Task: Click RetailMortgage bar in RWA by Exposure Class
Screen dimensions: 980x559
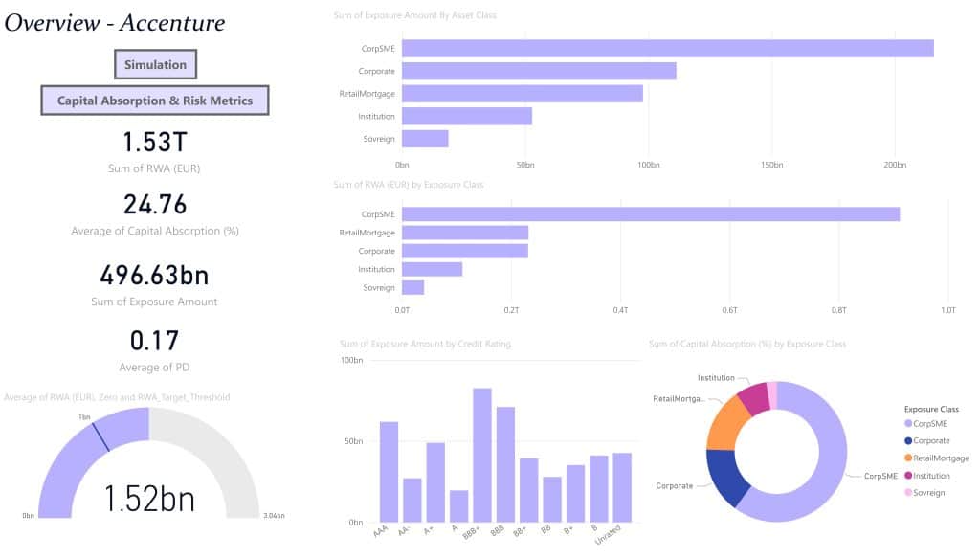Action: (x=465, y=234)
